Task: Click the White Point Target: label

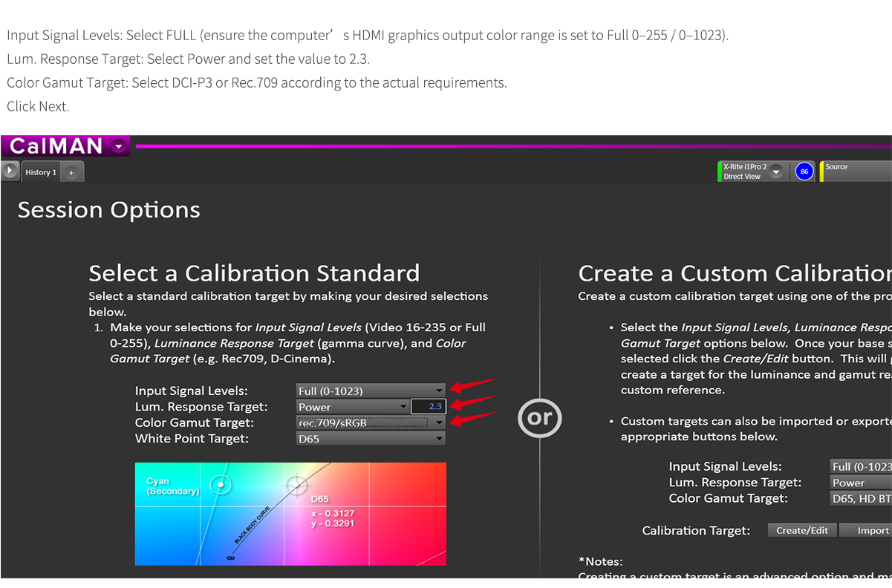Action: coord(192,439)
